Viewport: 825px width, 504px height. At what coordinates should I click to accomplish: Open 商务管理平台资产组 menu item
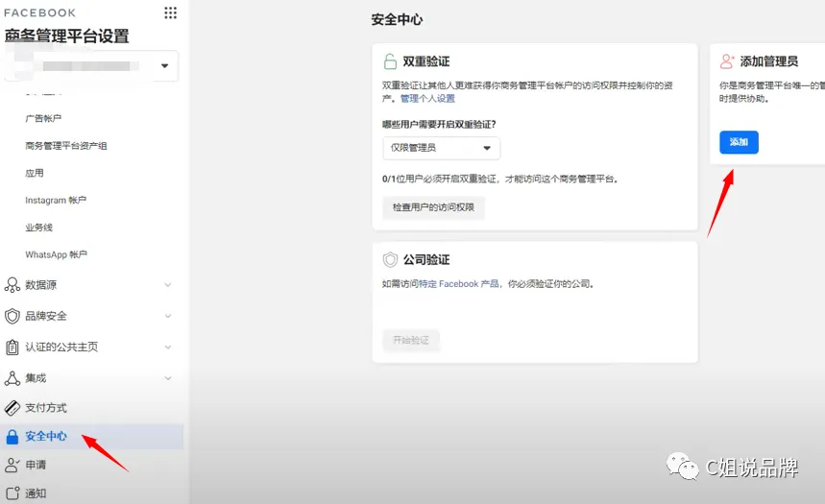coord(65,146)
